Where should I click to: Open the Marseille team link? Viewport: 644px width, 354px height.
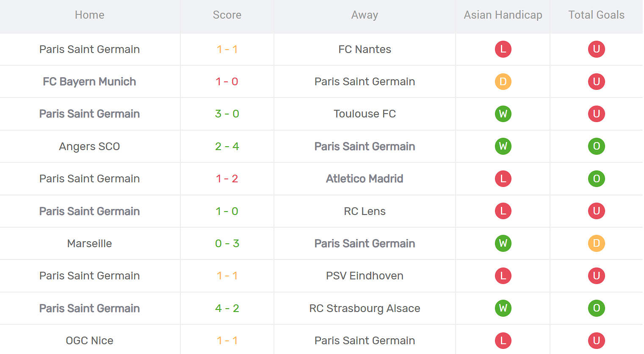pyautogui.click(x=89, y=243)
